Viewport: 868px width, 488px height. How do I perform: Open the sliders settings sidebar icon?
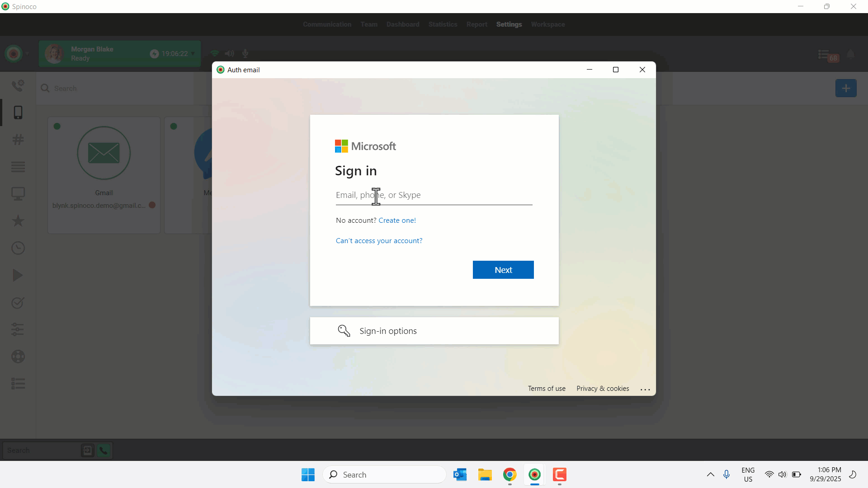[x=18, y=329]
